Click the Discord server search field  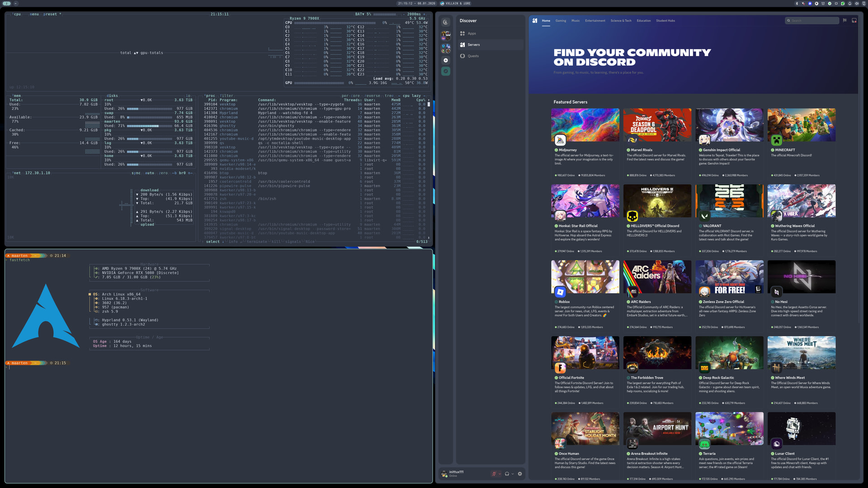pos(812,20)
